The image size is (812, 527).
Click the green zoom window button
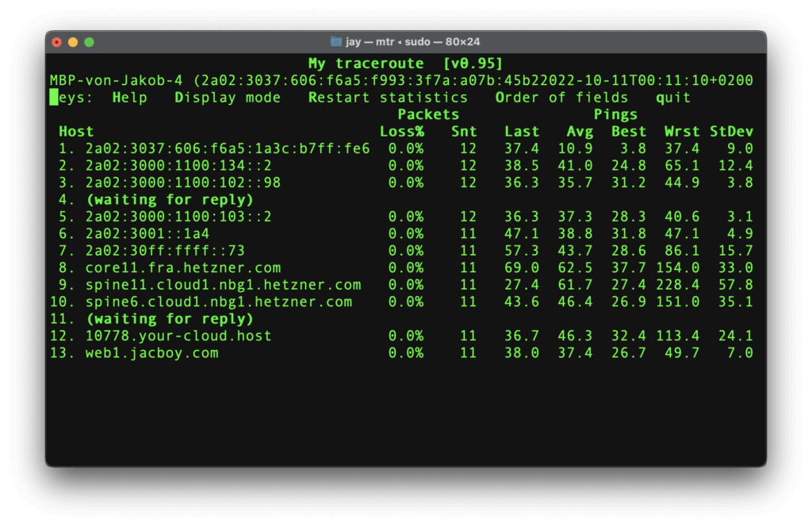(89, 42)
